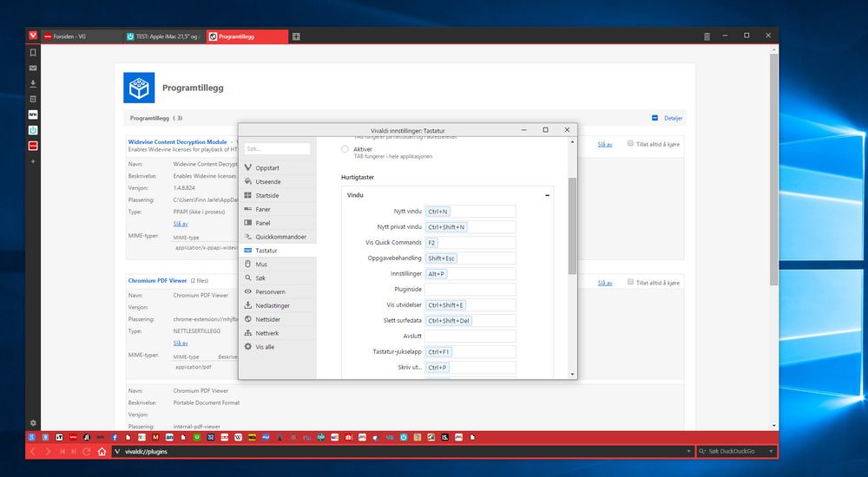Go back using the back arrow
The height and width of the screenshot is (477, 868).
click(33, 452)
